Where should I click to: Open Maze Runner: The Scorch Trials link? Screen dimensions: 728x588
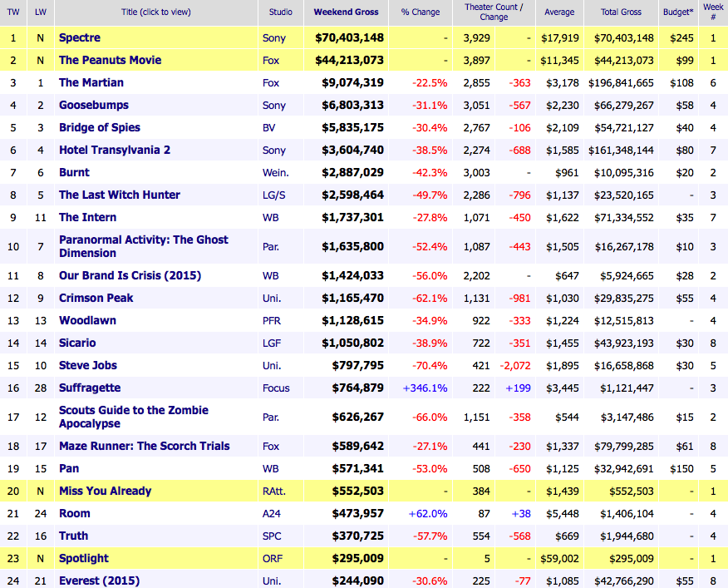point(145,447)
